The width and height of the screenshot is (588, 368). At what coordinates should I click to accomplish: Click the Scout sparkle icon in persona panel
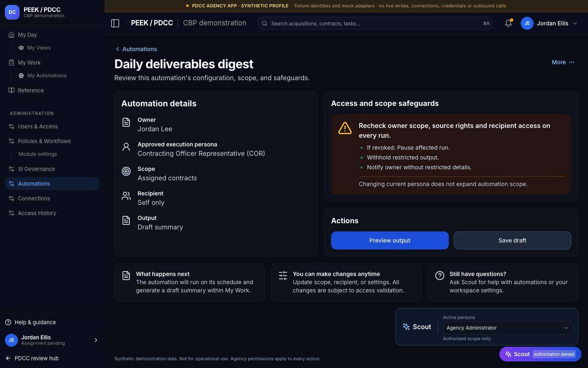tap(406, 327)
